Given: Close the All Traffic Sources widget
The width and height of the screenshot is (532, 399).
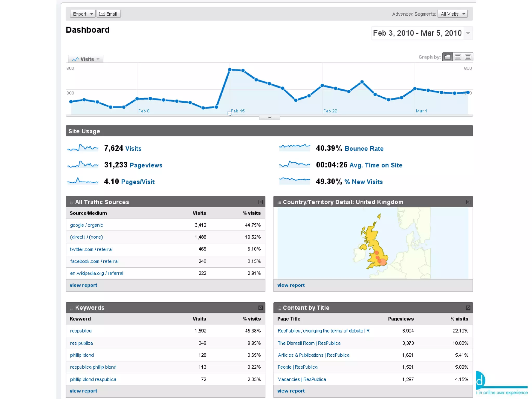Looking at the screenshot, I should tap(261, 202).
